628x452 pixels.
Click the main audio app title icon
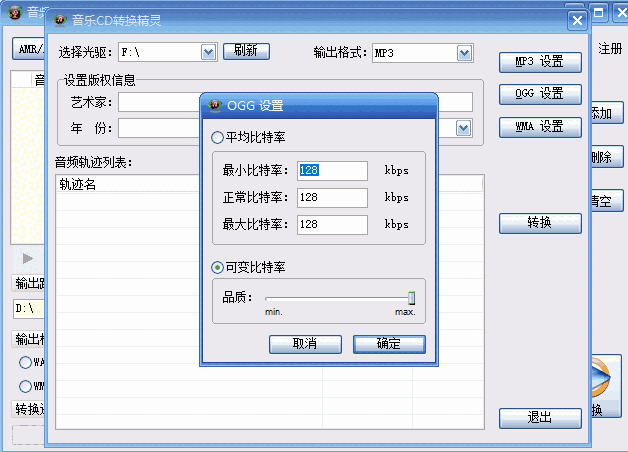(x=15, y=12)
